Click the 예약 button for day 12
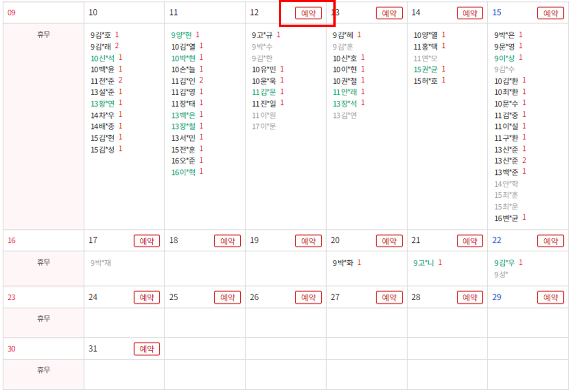 coord(308,13)
